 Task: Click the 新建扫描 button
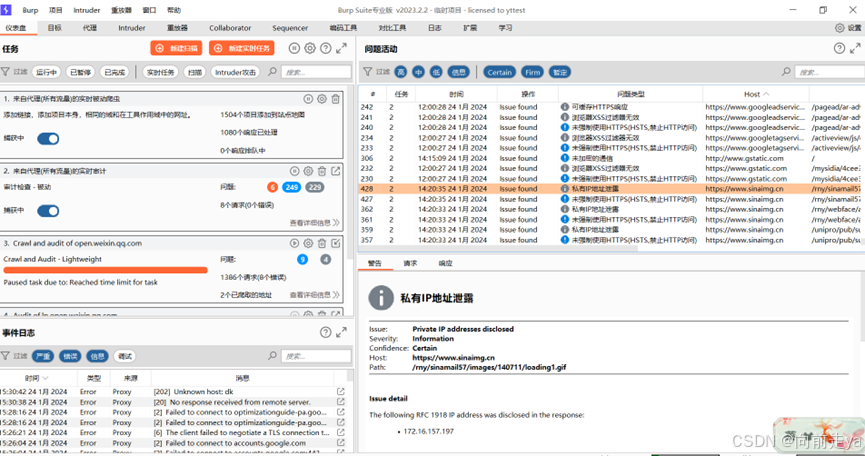[176, 49]
